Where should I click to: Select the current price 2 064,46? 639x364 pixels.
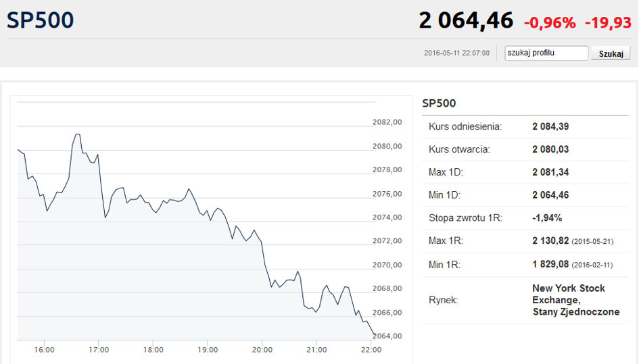coord(466,20)
